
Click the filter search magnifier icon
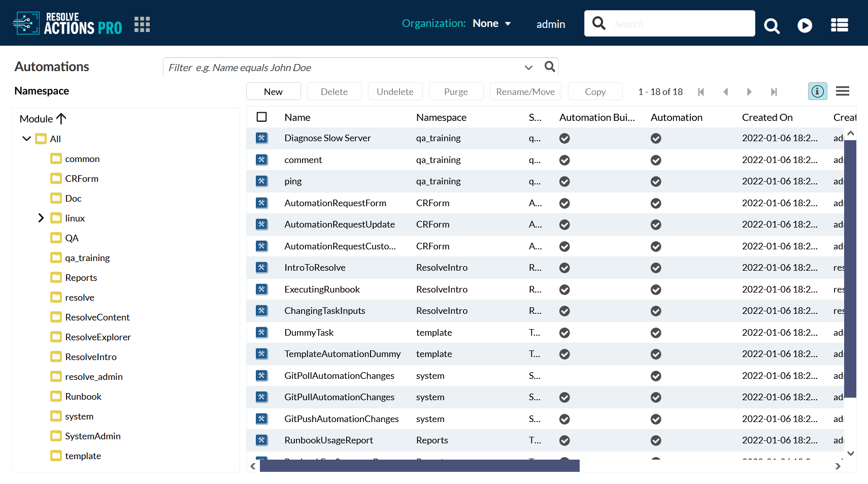coord(550,67)
